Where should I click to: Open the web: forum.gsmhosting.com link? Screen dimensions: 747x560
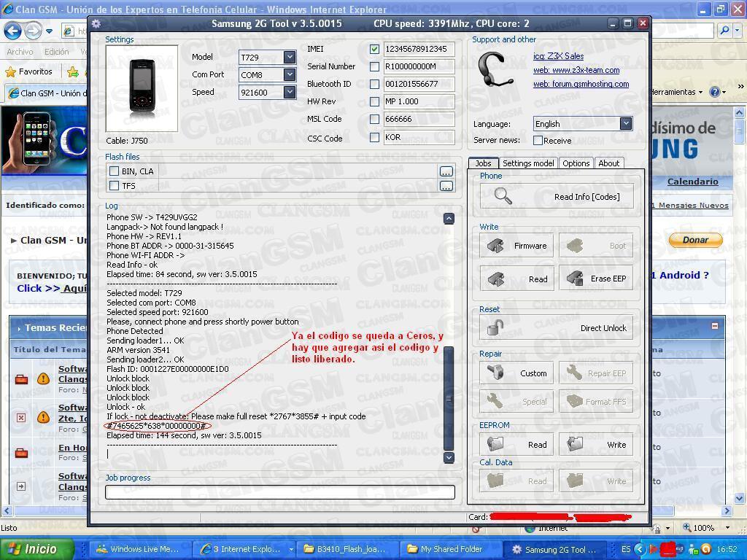click(x=581, y=84)
